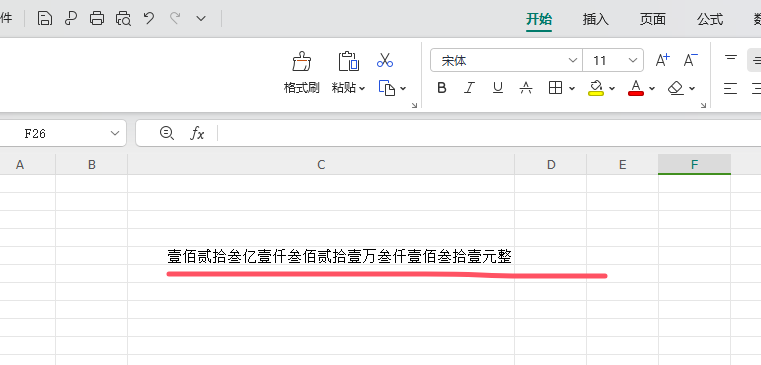Click the clear format eraser icon
The height and width of the screenshot is (365, 761).
click(x=676, y=88)
